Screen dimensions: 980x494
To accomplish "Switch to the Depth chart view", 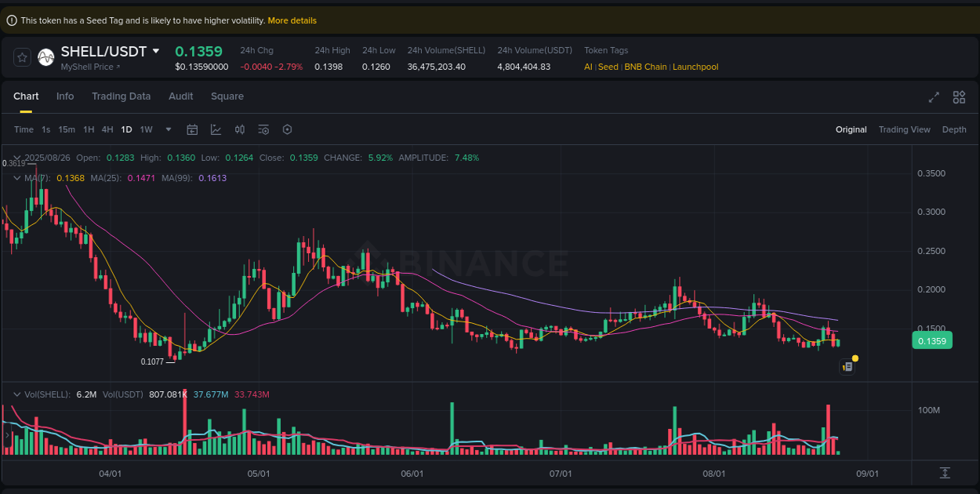I will [x=954, y=129].
